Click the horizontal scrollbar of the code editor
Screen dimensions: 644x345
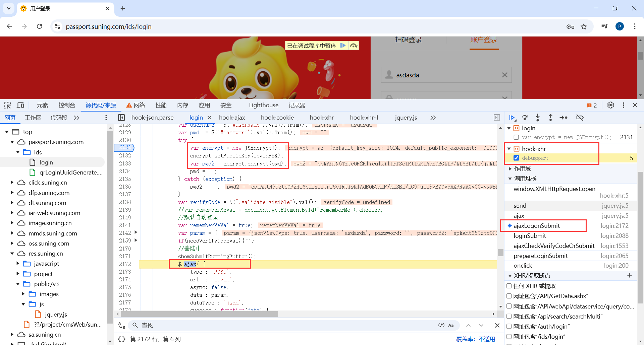(x=200, y=314)
